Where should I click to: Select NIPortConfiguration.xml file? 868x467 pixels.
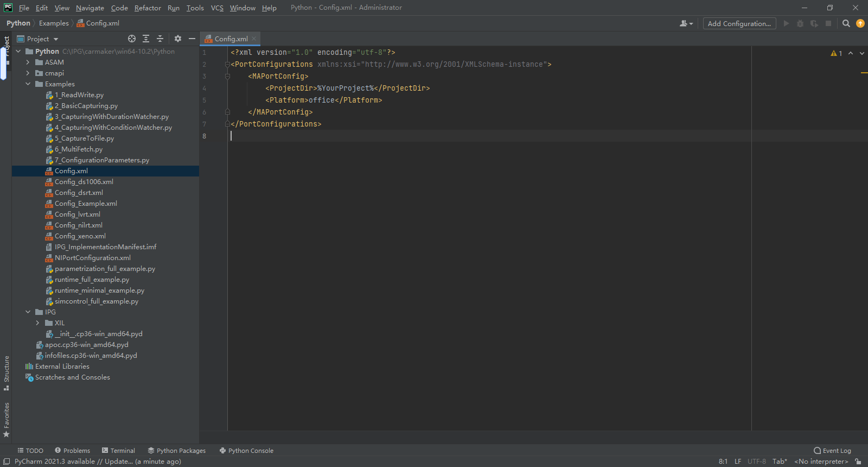click(92, 258)
